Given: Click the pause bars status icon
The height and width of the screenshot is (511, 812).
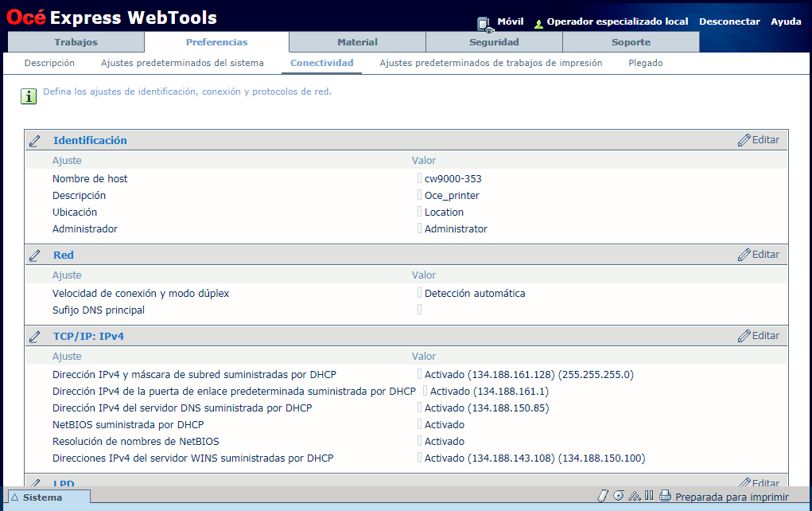Looking at the screenshot, I should (649, 495).
